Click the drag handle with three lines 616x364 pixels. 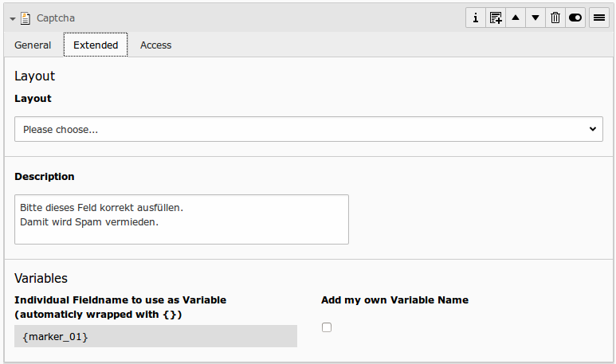(599, 18)
